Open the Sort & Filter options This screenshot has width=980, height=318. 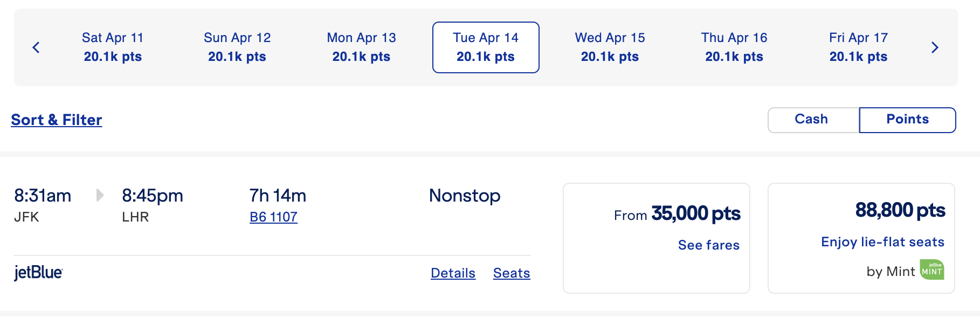(56, 120)
